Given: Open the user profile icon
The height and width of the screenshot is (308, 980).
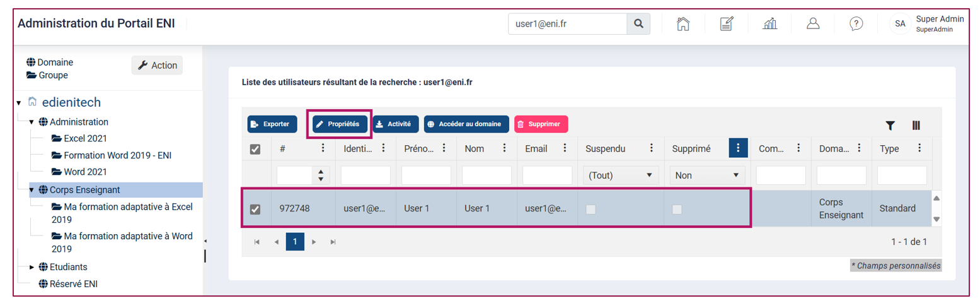Looking at the screenshot, I should point(813,24).
